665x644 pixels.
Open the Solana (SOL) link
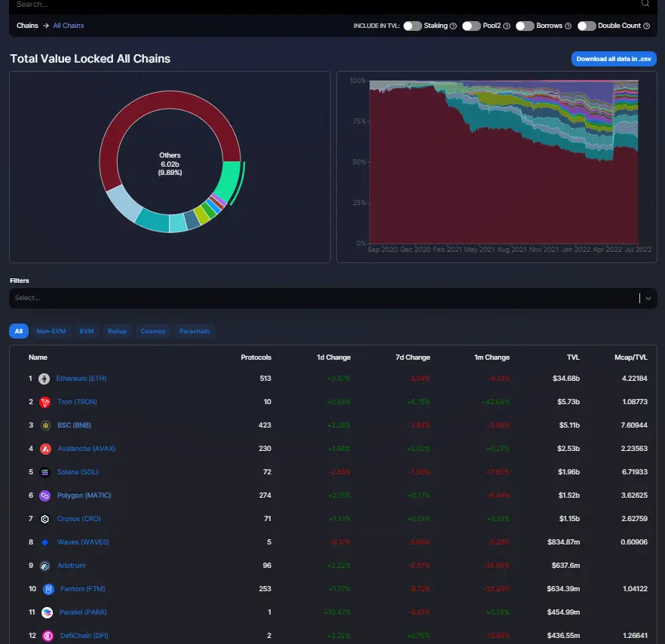point(78,472)
